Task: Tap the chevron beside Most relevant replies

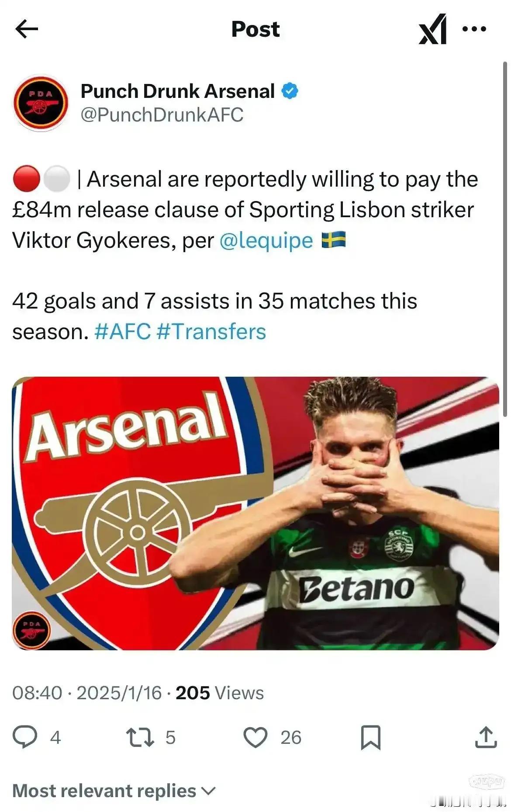Action: 208,791
